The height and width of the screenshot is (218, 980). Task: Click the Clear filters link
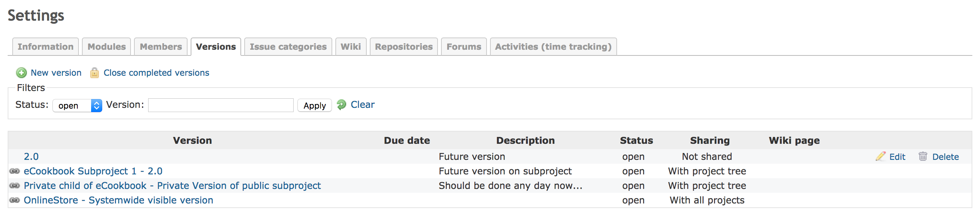[x=363, y=104]
